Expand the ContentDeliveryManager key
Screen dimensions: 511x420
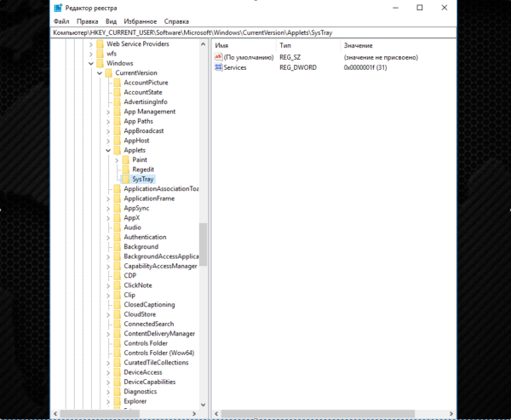click(108, 334)
